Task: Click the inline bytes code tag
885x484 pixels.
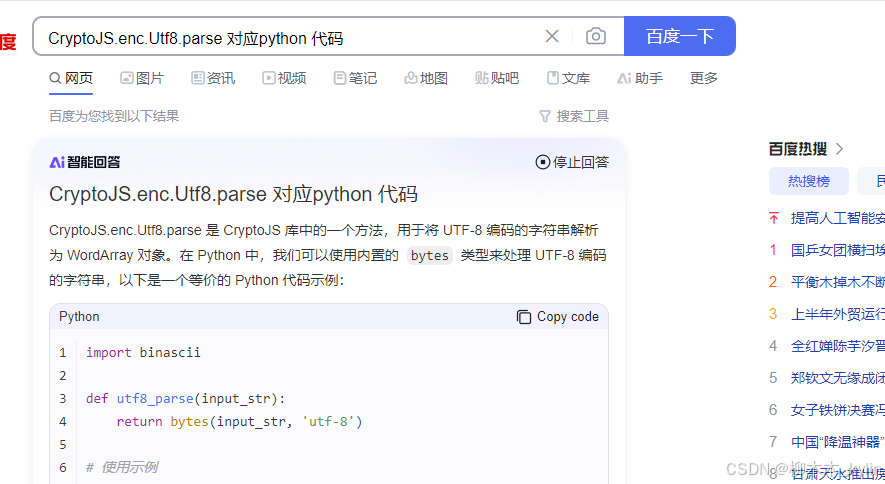Action: (430, 256)
